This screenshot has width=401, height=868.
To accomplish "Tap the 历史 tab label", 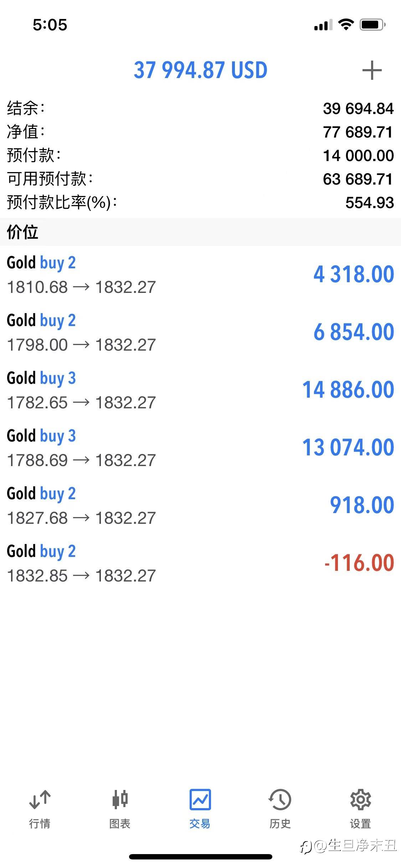I will tap(280, 823).
